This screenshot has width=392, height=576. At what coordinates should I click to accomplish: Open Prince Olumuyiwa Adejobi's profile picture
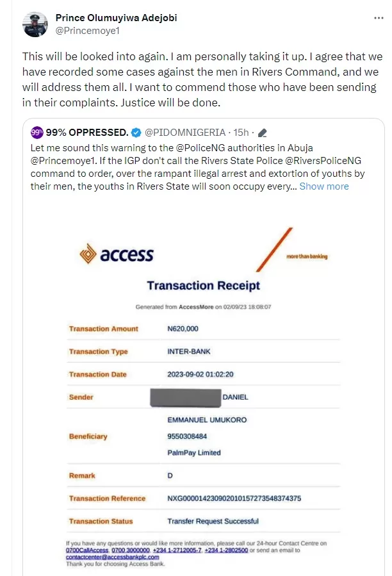(x=34, y=24)
